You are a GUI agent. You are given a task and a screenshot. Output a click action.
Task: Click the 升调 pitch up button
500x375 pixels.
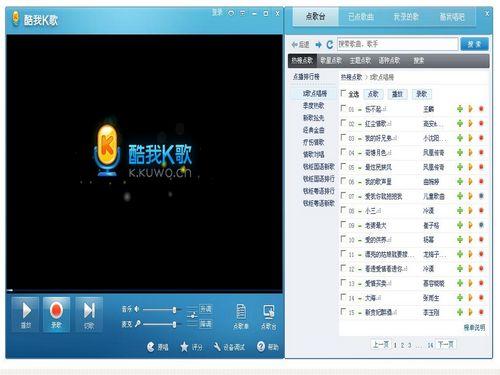(x=205, y=309)
